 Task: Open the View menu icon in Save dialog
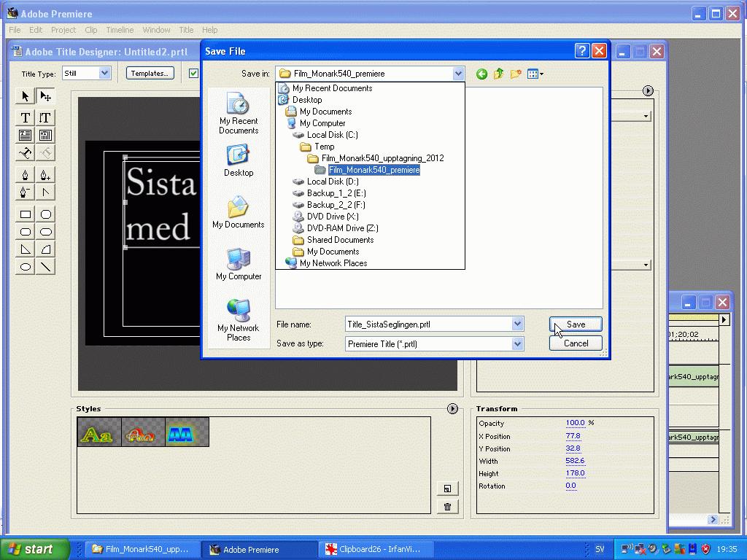pyautogui.click(x=535, y=74)
